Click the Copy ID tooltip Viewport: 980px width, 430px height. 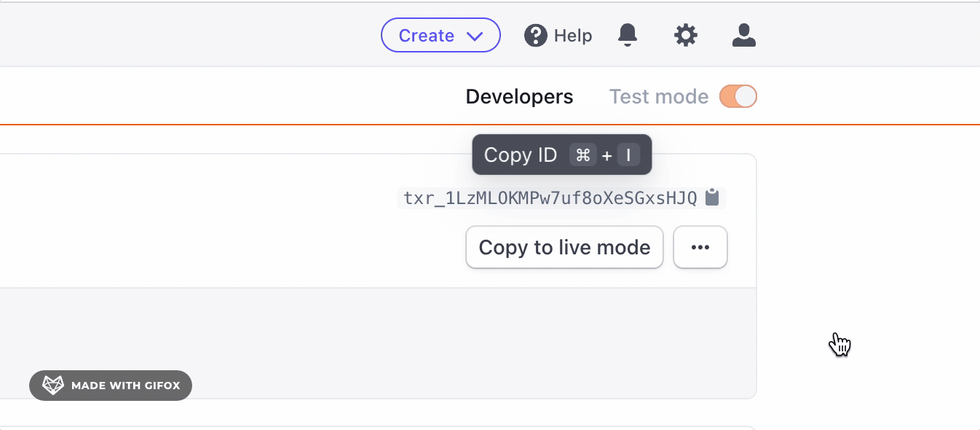pos(562,155)
